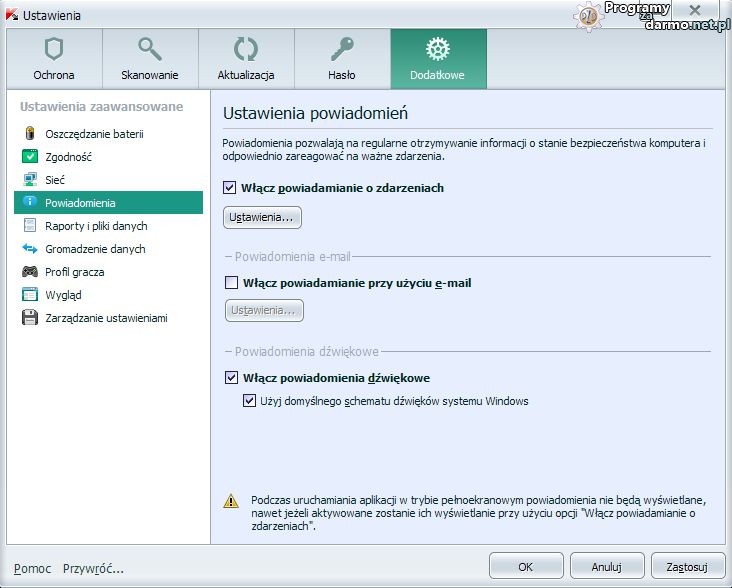The image size is (732, 588).
Task: Open Raporty i pliki danych
Action: 108,225
